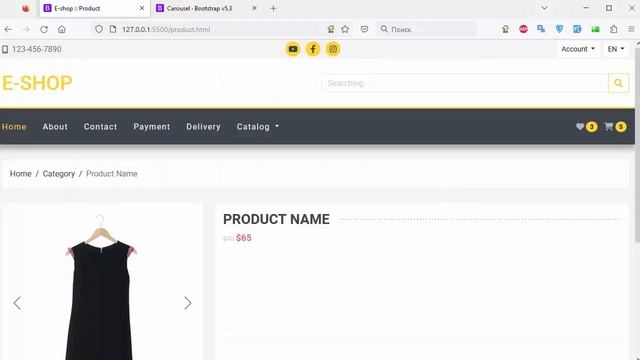The height and width of the screenshot is (360, 640).
Task: Click the green extension icon in toolbar
Action: coord(596,29)
